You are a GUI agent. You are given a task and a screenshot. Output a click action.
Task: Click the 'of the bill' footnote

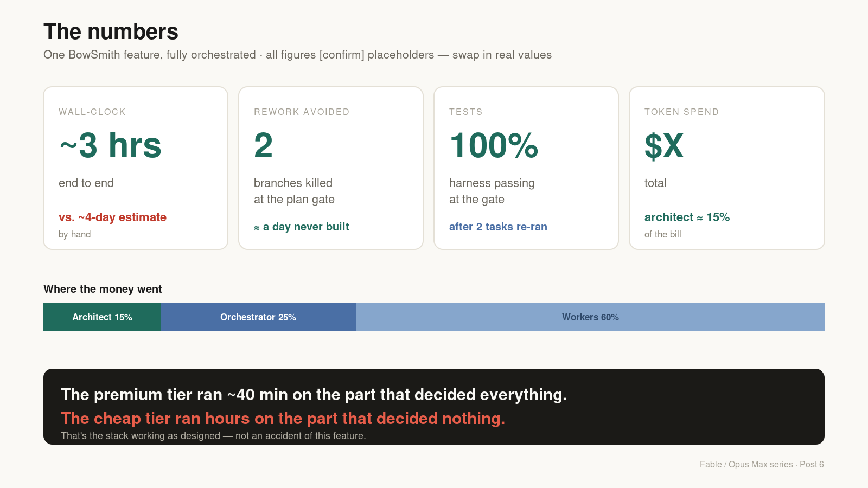click(x=662, y=234)
